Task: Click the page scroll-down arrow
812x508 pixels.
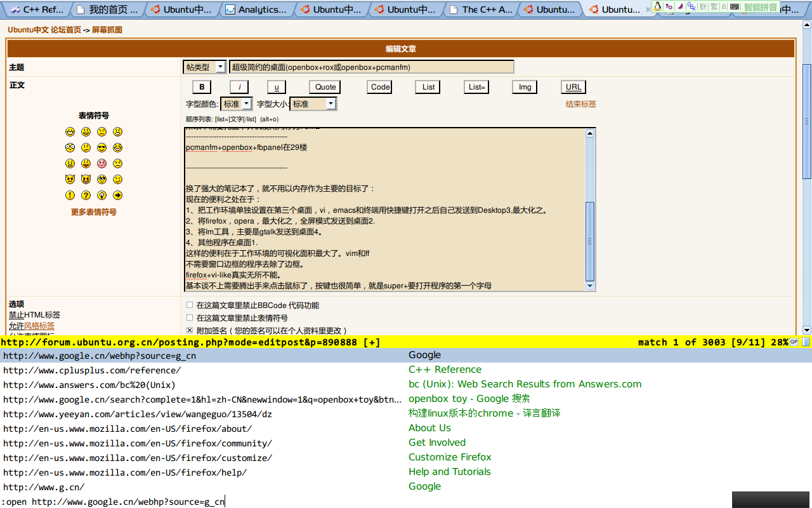Action: click(807, 330)
